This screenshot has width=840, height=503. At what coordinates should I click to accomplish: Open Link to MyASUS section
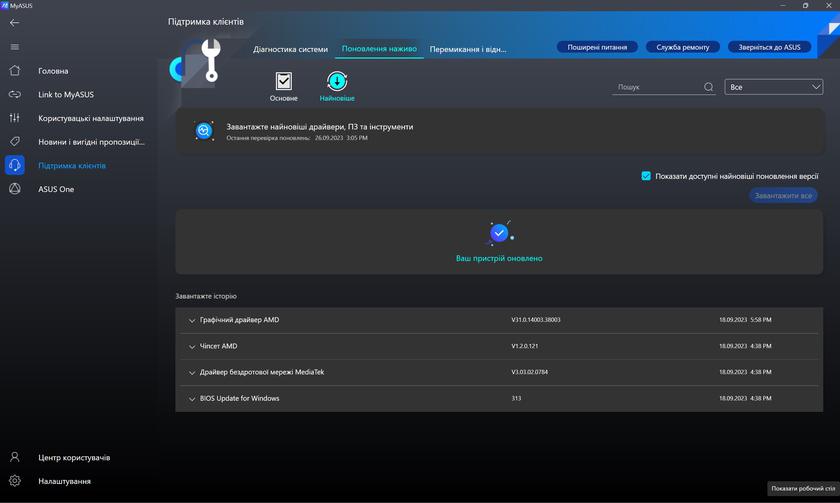(65, 95)
